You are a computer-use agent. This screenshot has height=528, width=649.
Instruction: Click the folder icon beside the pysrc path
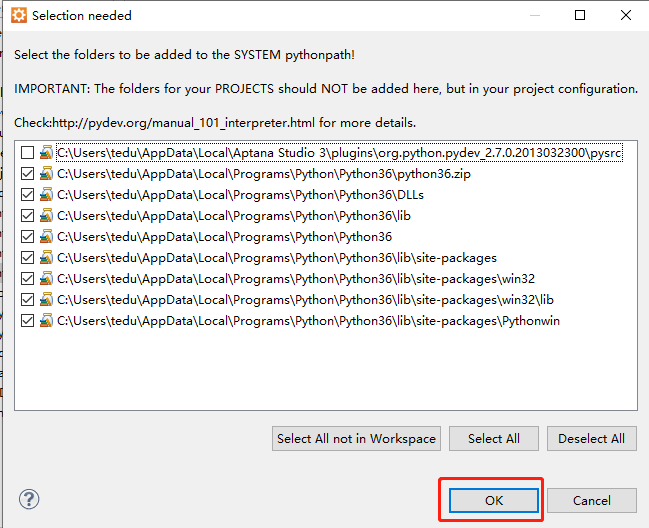(x=46, y=153)
